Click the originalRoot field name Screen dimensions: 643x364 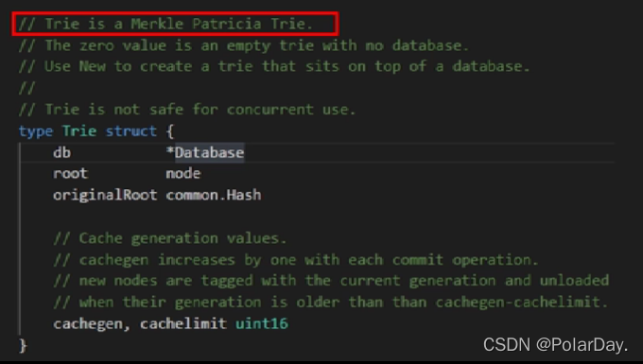coord(105,195)
